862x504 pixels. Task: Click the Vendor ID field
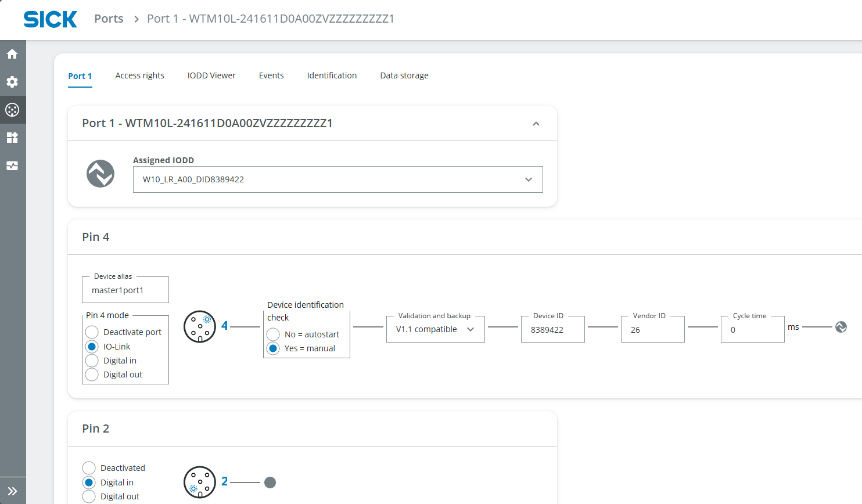tap(653, 329)
